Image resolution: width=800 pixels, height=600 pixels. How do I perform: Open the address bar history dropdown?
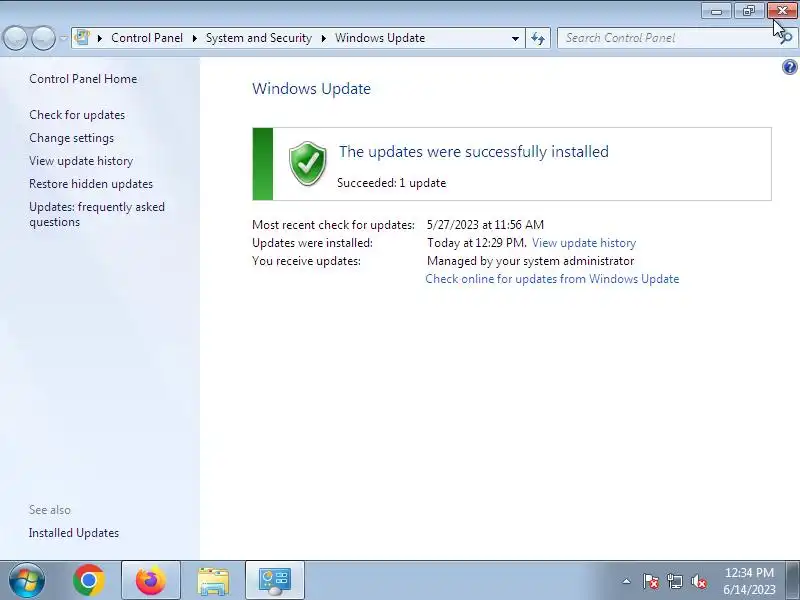(515, 38)
